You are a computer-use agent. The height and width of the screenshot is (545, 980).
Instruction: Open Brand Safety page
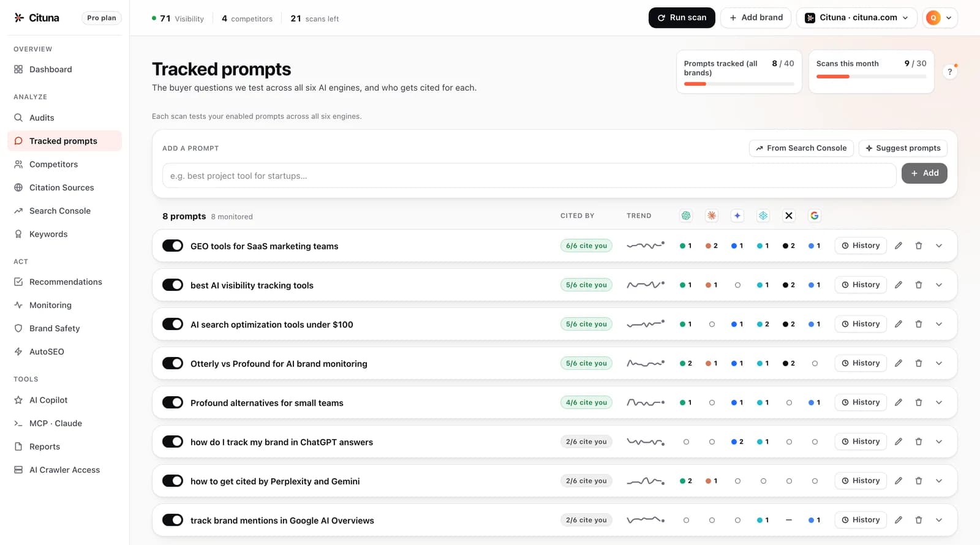(x=64, y=328)
